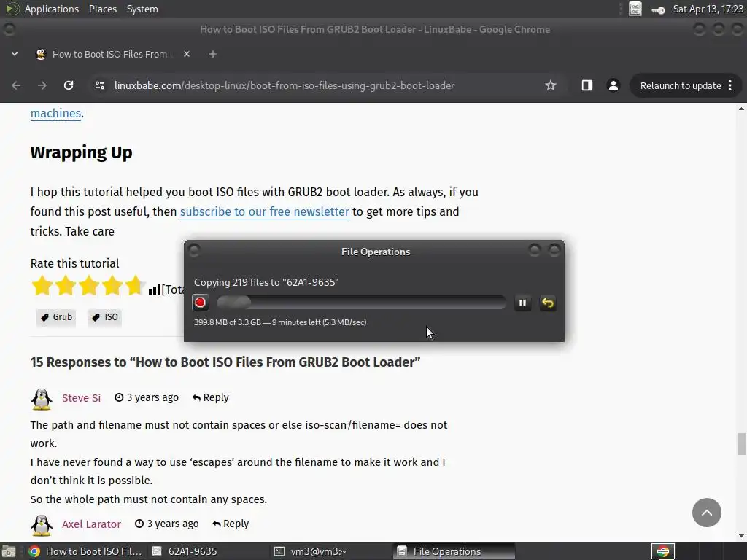Go forward in Chrome history
Screen dimensions: 747x560
click(42, 85)
